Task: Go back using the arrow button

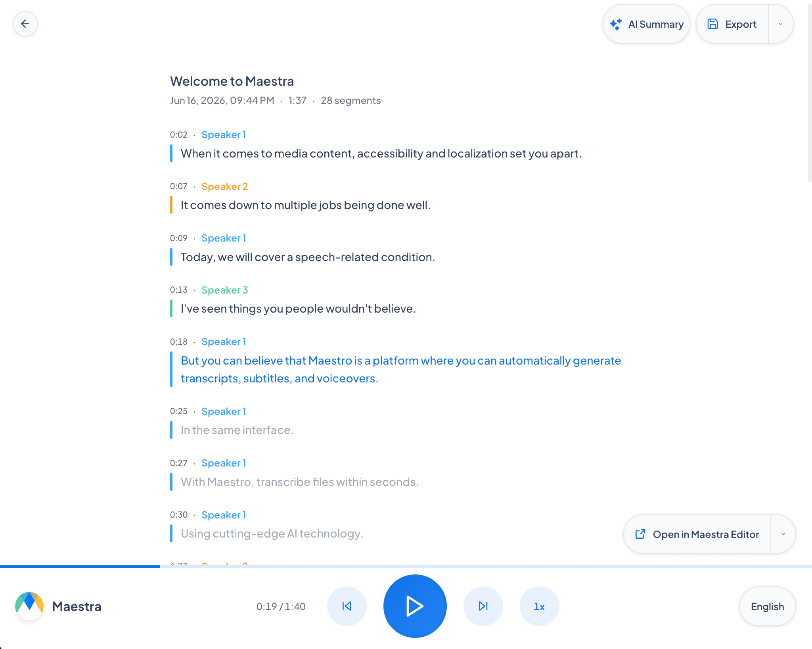Action: tap(25, 24)
